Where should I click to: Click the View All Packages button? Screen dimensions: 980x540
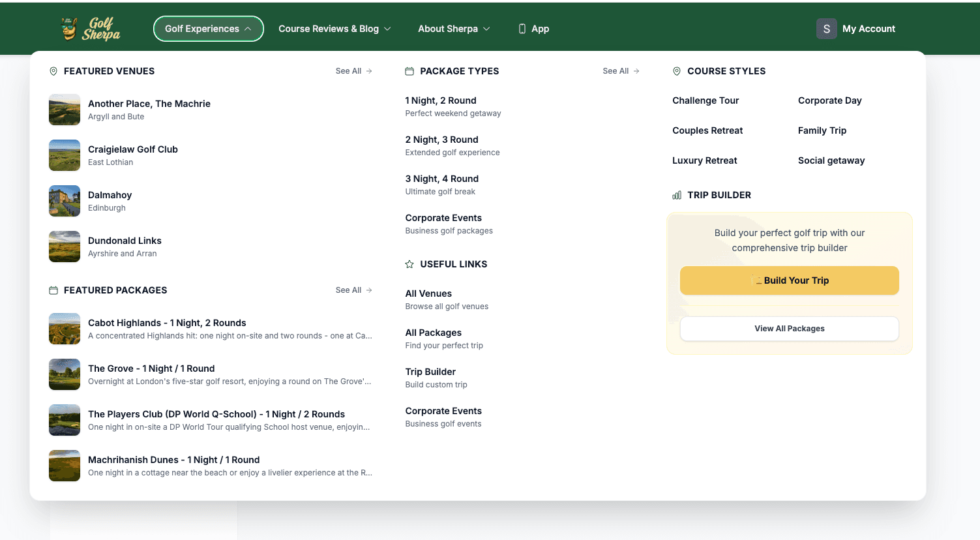click(789, 329)
